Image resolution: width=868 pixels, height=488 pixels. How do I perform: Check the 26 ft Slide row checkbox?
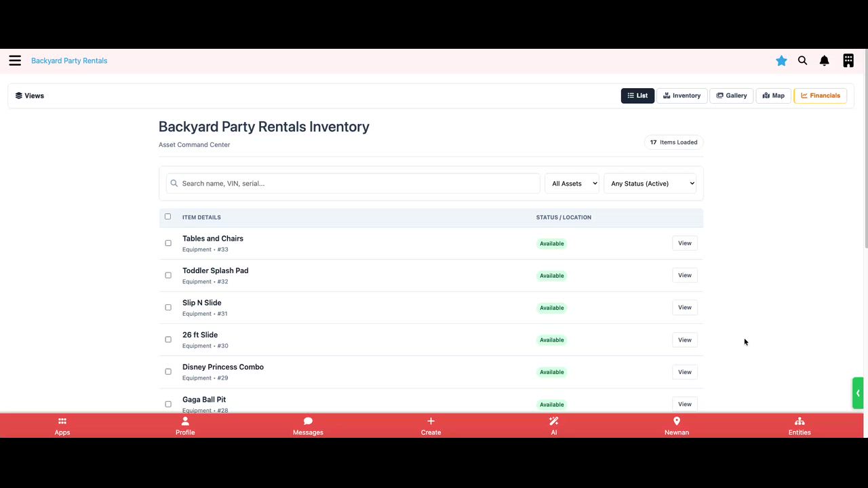(168, 340)
